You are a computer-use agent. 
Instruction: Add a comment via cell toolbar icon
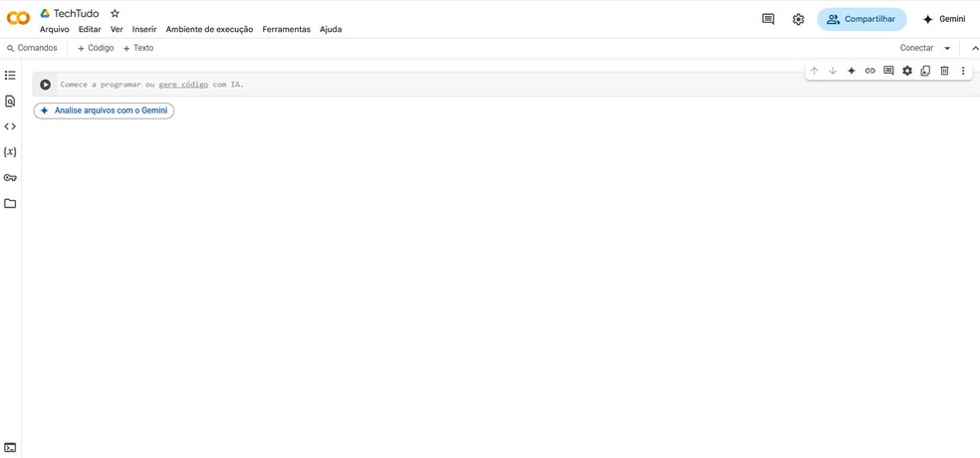point(888,71)
